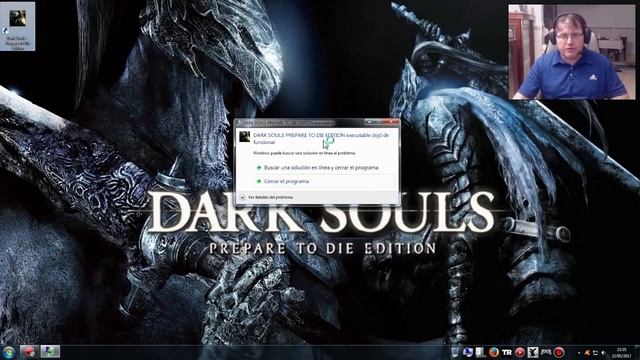This screenshot has height=360, width=640.
Task: Close the error dialog with red X
Action: coord(391,122)
